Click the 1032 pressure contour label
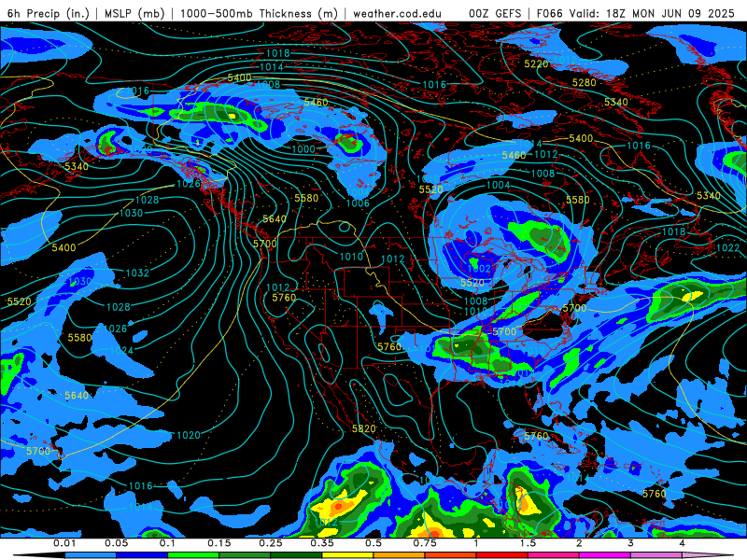The height and width of the screenshot is (560, 747). (137, 273)
